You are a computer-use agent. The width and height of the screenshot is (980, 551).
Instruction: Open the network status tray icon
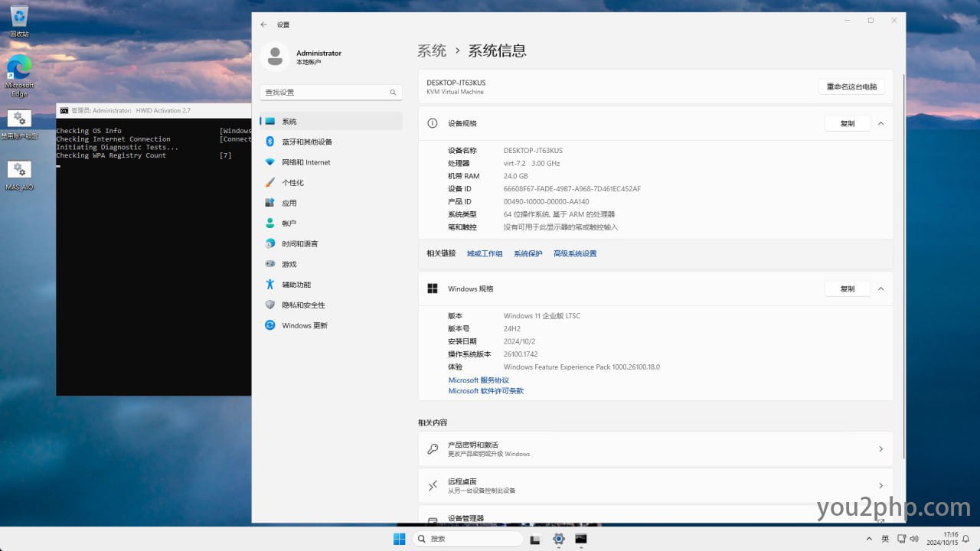(901, 539)
